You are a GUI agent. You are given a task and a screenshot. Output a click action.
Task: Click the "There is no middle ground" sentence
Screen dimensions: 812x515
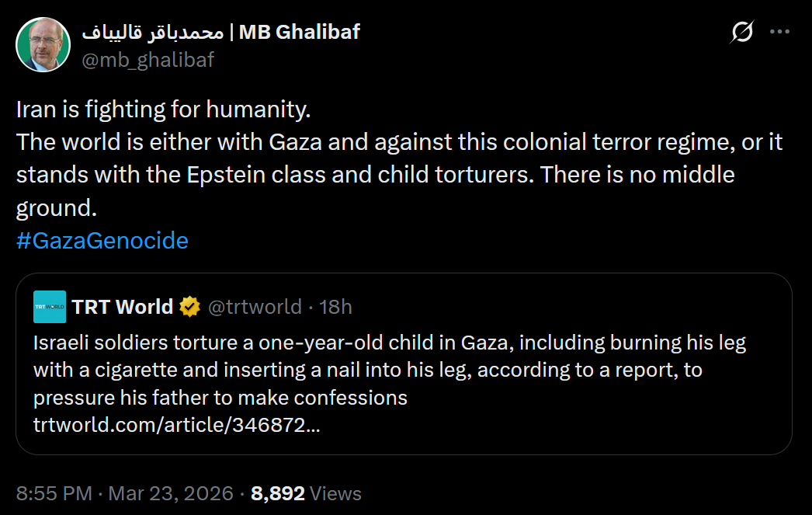(x=635, y=174)
